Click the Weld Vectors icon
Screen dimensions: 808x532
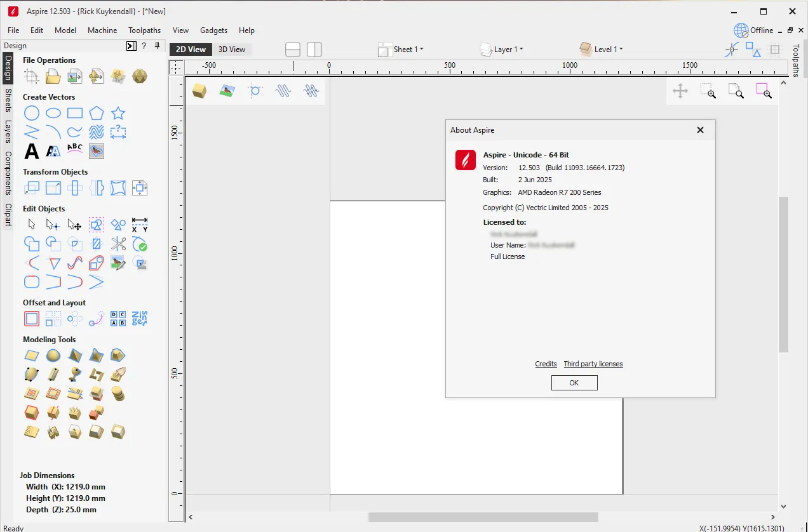tap(32, 244)
